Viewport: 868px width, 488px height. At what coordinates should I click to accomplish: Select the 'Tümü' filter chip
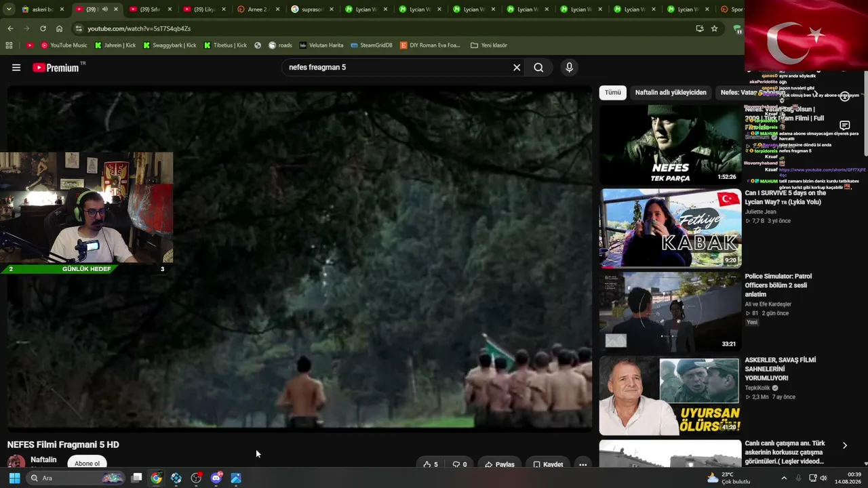(612, 92)
